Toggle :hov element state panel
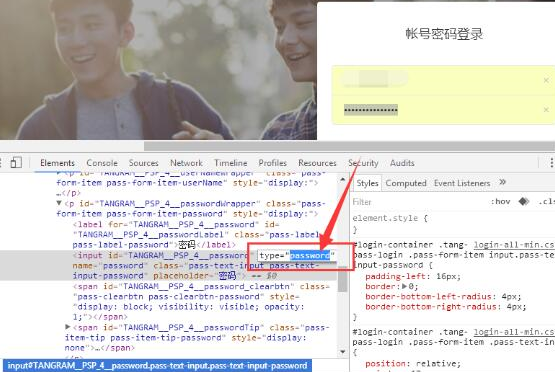This screenshot has width=555, height=372. click(500, 201)
